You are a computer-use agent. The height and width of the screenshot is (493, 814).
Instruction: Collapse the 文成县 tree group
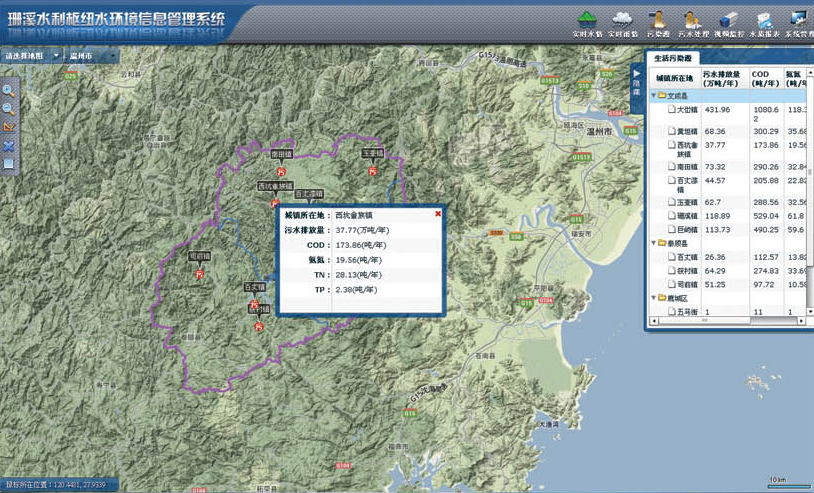654,96
